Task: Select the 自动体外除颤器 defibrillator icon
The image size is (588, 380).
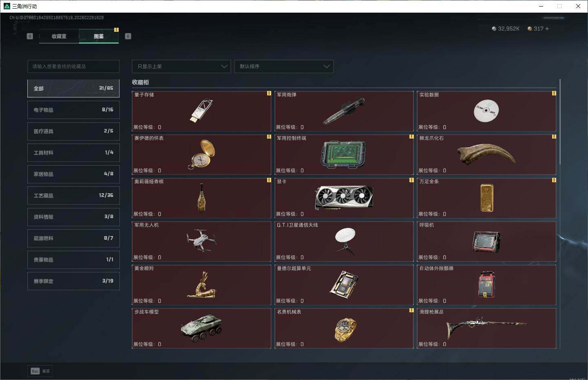Action: (486, 285)
